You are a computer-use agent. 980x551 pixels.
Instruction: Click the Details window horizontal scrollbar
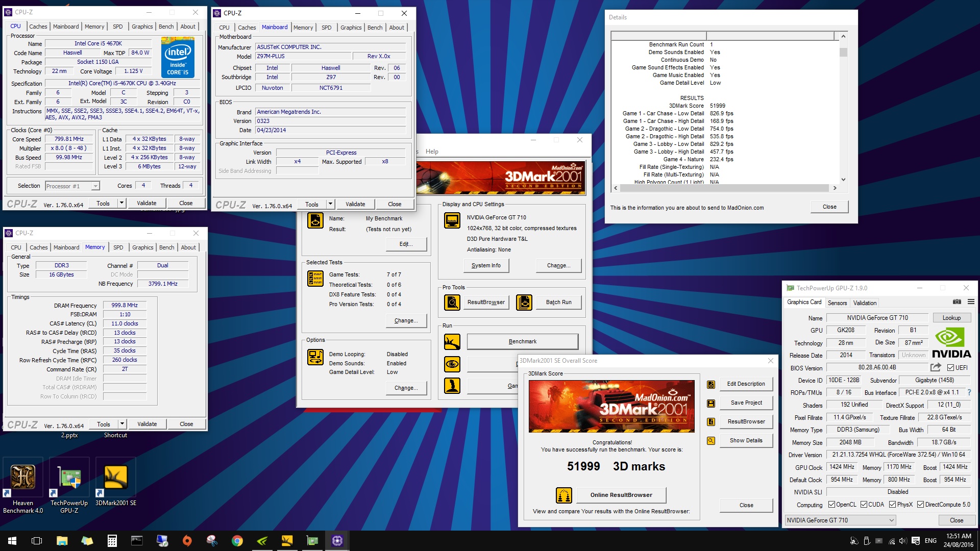(x=725, y=188)
